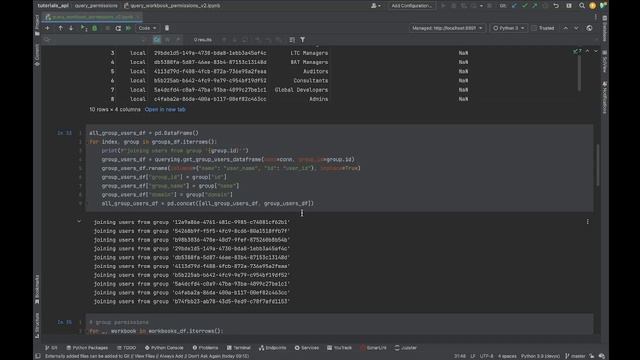This screenshot has height=360, width=640.
Task: Open the Notifications side panel
Action: point(604,98)
